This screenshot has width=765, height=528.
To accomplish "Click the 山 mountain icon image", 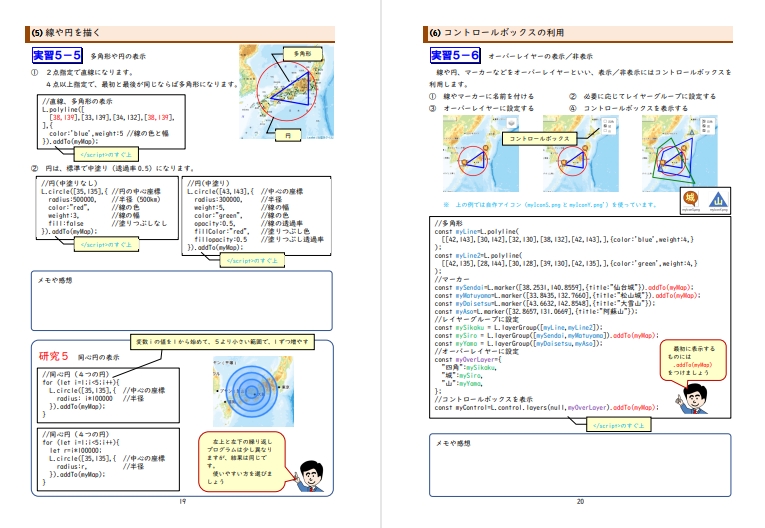I will (718, 201).
